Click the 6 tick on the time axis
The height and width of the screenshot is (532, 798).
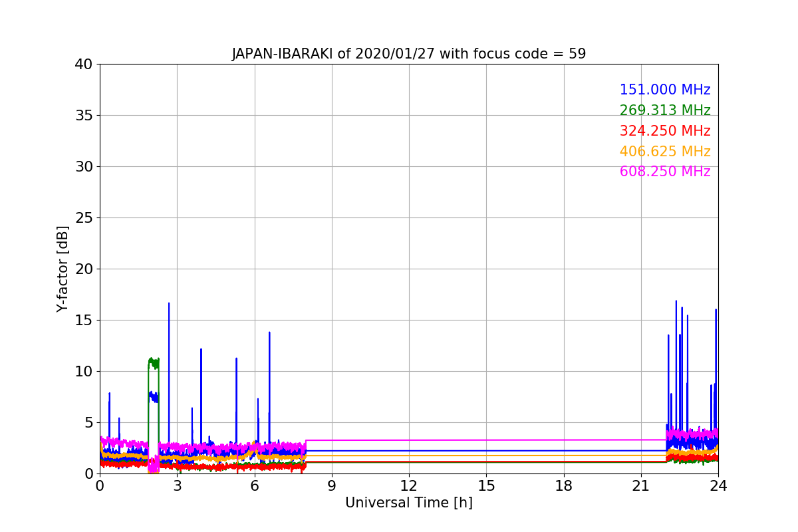[x=255, y=486]
